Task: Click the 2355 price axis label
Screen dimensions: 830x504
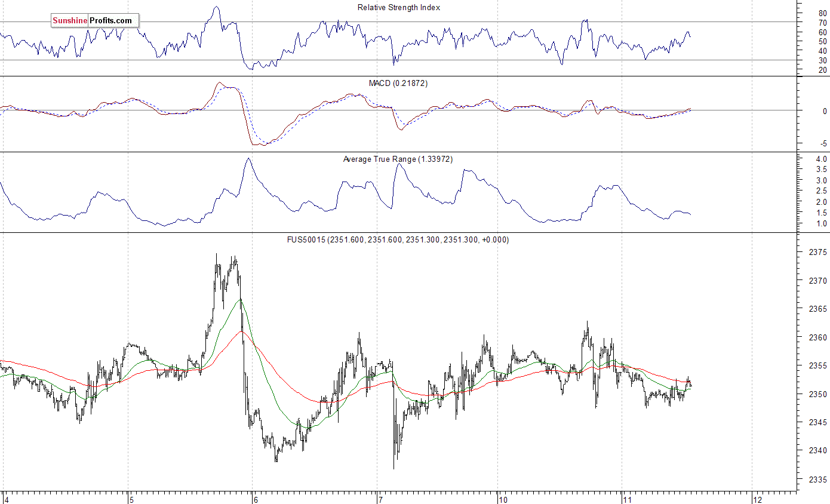Action: coord(817,365)
